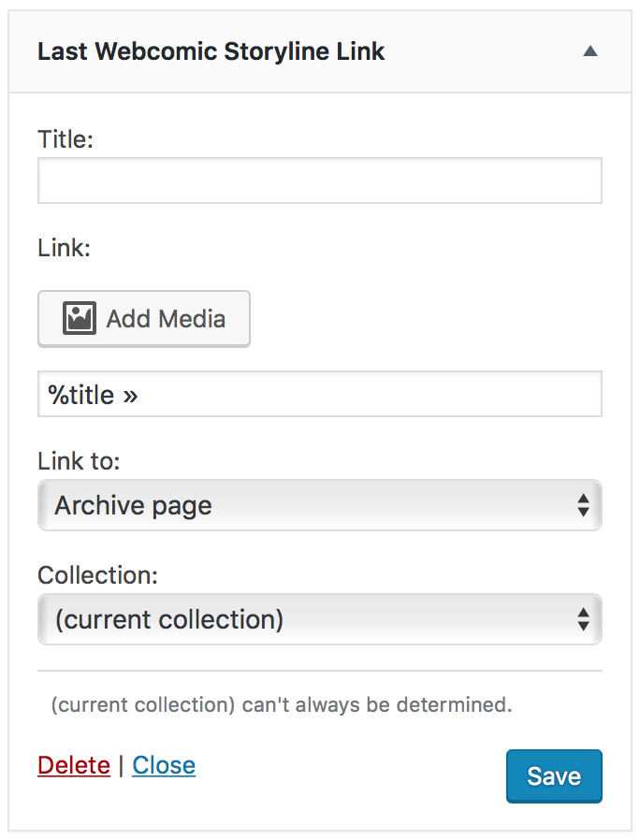The image size is (640, 840).
Task: Save the widget settings with Save
Action: [x=554, y=776]
